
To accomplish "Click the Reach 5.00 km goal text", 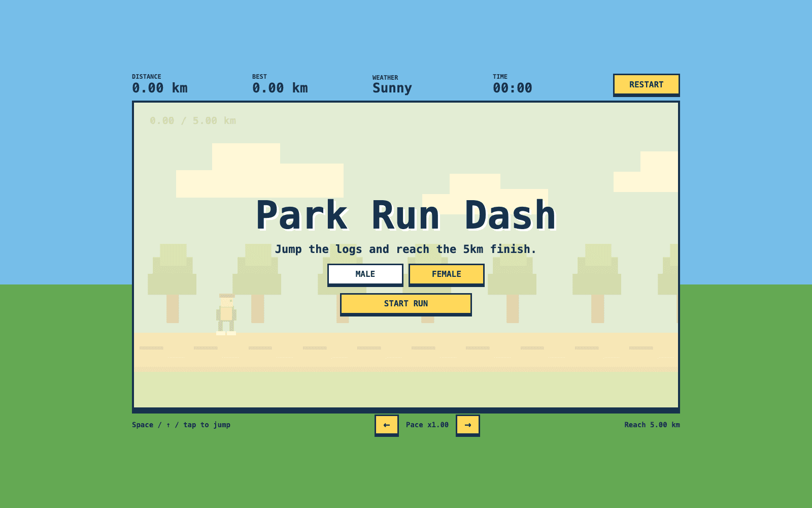I will (652, 425).
